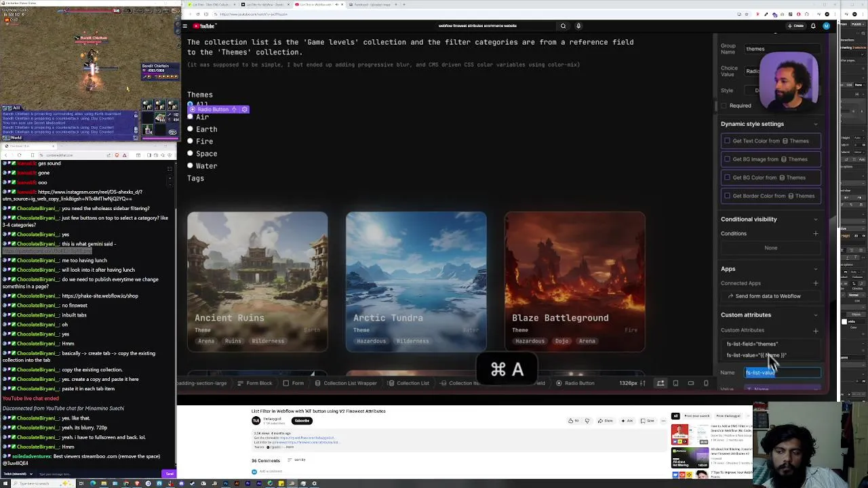This screenshot has height=488, width=868.
Task: Bookmark this page with the star icon
Action: pos(748,14)
